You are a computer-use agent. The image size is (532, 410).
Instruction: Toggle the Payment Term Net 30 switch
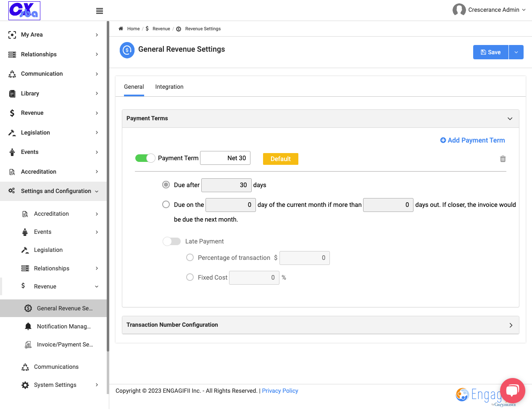pyautogui.click(x=145, y=158)
